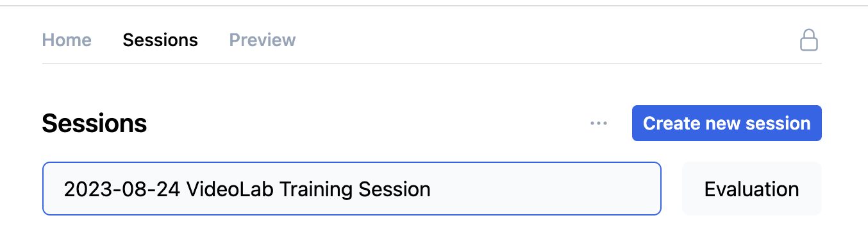The height and width of the screenshot is (245, 868).
Task: Unlock editing via the lock icon
Action: (809, 40)
